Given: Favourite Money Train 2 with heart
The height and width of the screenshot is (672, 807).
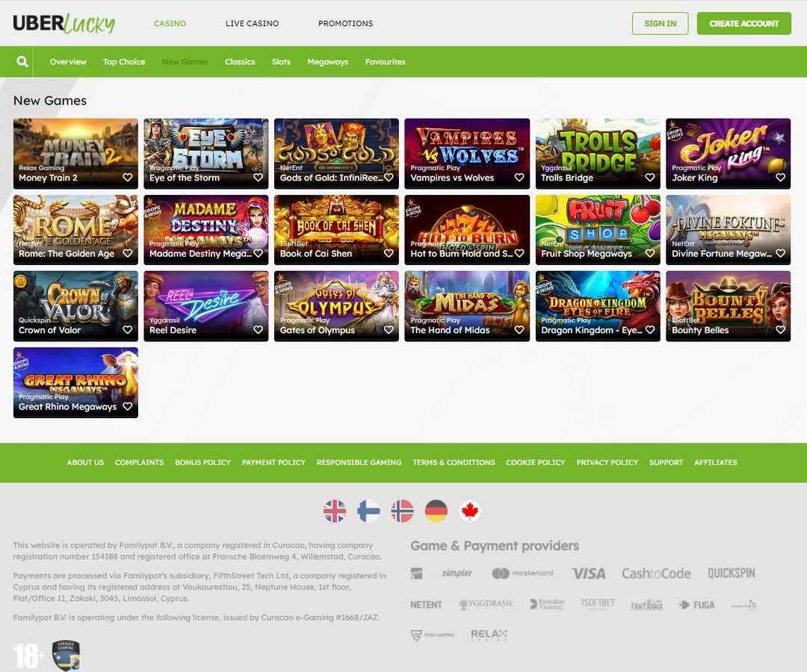Looking at the screenshot, I should (x=128, y=178).
